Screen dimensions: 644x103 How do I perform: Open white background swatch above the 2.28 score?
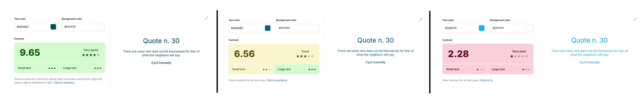[x=529, y=28]
